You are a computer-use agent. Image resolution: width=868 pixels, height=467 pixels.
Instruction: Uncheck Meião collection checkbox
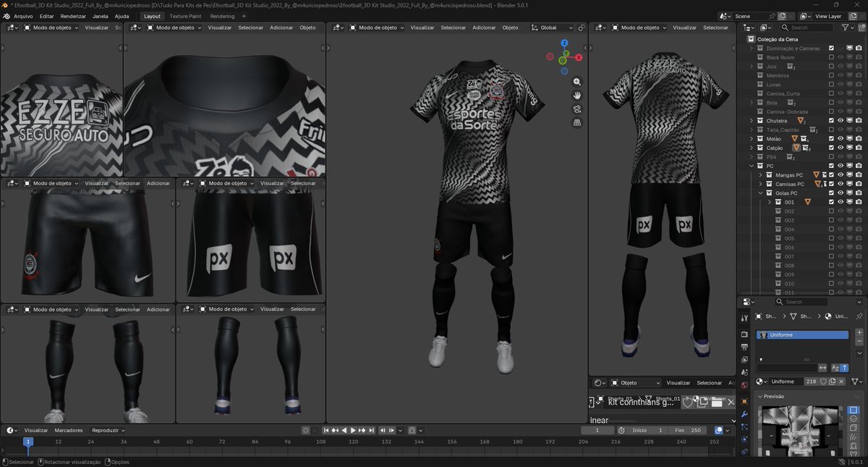click(x=831, y=138)
